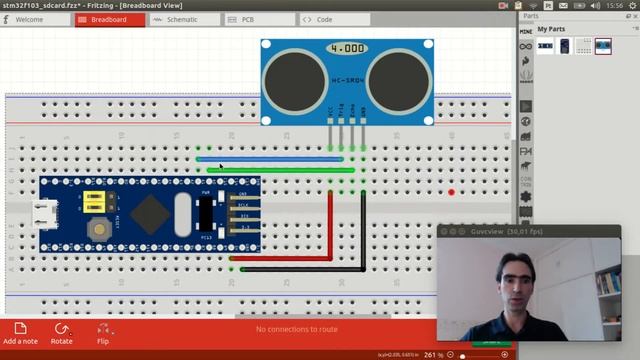
Task: Undock the Parts panel
Action: pyautogui.click(x=628, y=16)
